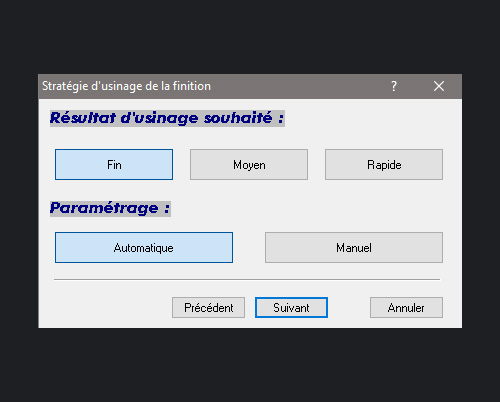Screen dimensions: 500x402
Task: Set finishing speed to Rapide
Action: click(384, 165)
